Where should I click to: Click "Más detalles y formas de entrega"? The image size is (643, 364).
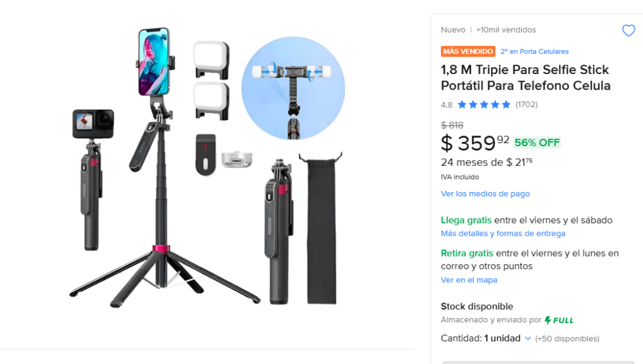coord(503,233)
